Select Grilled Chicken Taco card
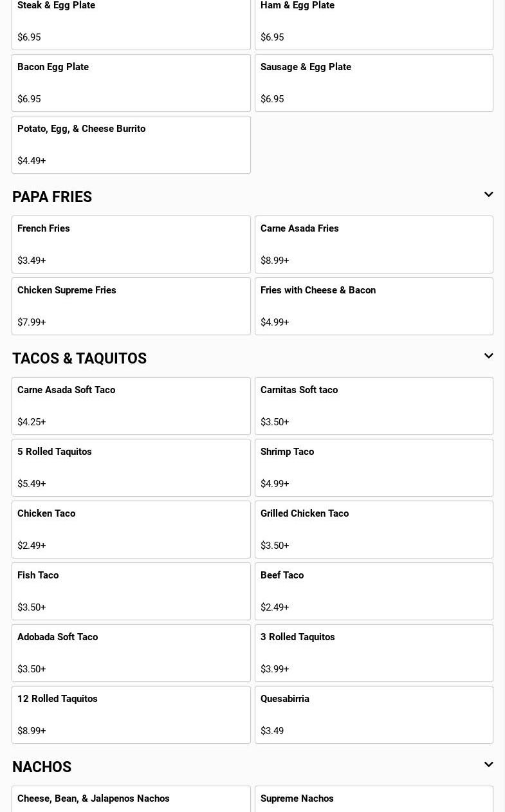The image size is (505, 812). pyautogui.click(x=374, y=530)
